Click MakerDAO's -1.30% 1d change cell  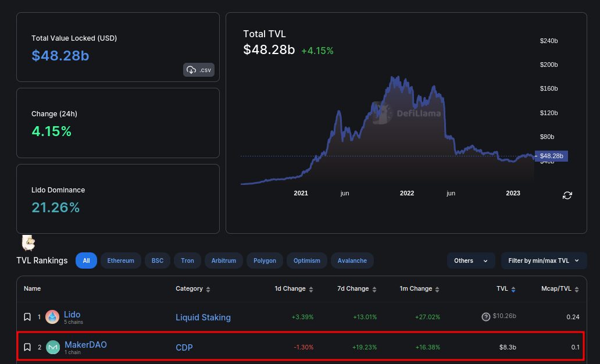point(303,347)
